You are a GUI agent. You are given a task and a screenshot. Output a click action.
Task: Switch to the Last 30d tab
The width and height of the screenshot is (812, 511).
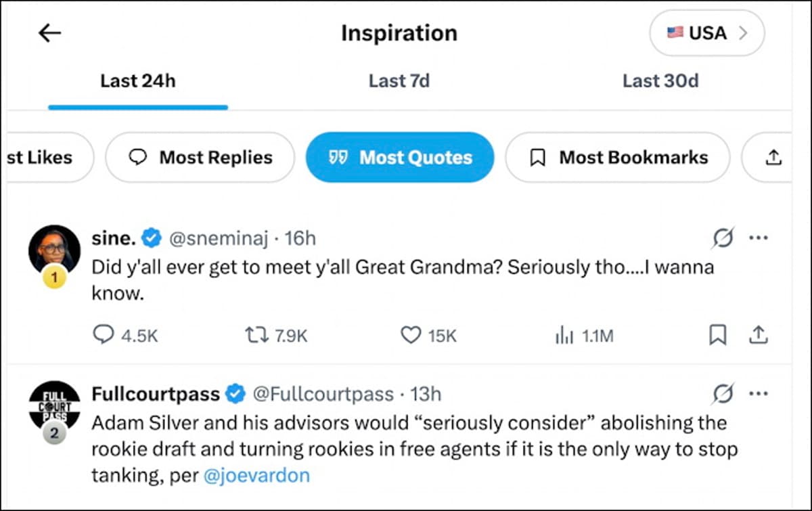661,81
